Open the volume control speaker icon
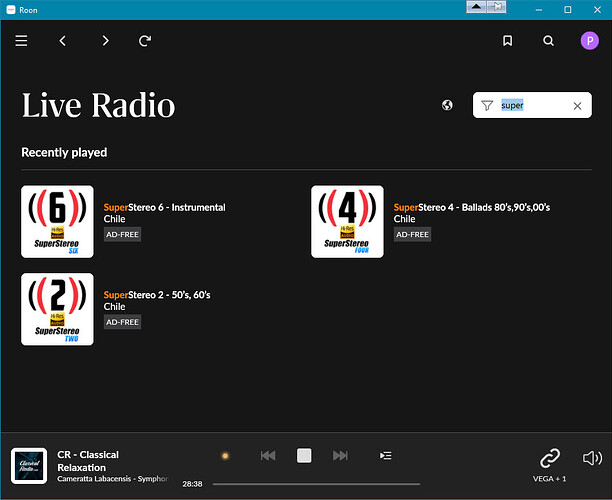 592,459
